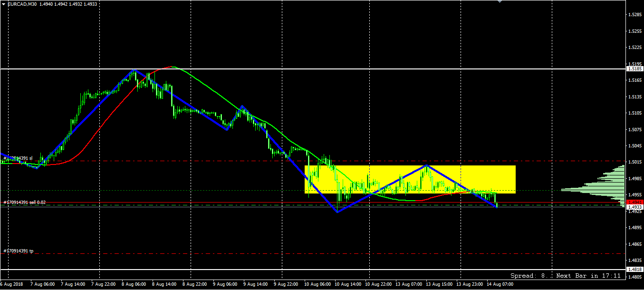The image size is (644, 290).
Task: Click 1.5105 on the price scale
Action: [x=634, y=113]
